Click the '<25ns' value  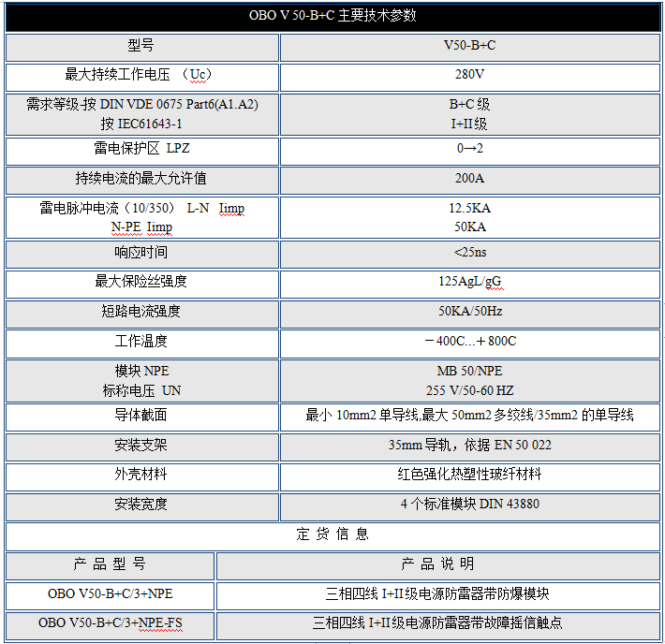[x=470, y=252]
